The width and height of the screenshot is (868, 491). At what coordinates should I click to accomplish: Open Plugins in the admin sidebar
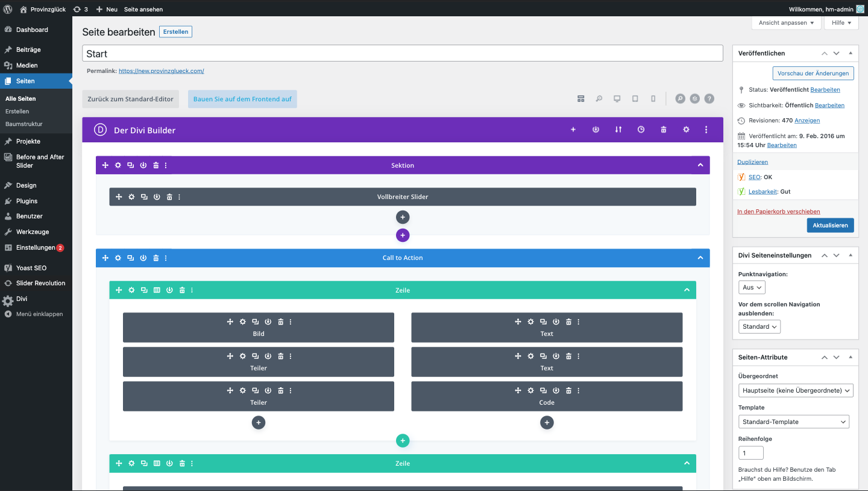click(27, 201)
